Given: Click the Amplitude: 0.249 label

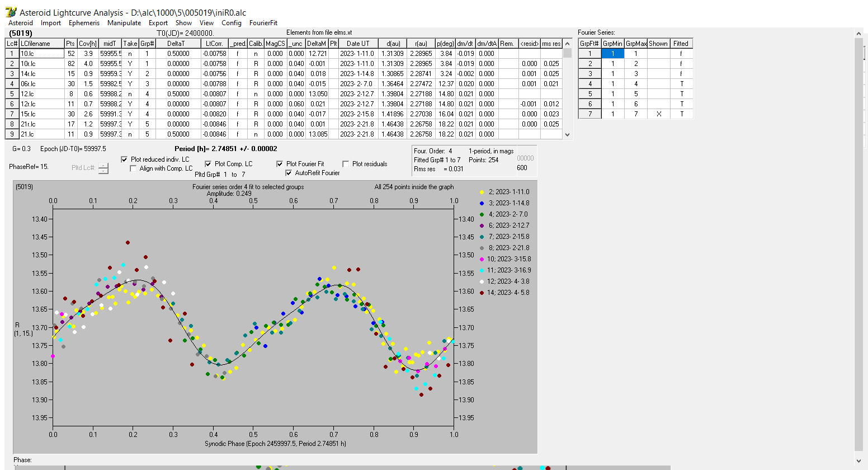Looking at the screenshot, I should pos(229,194).
